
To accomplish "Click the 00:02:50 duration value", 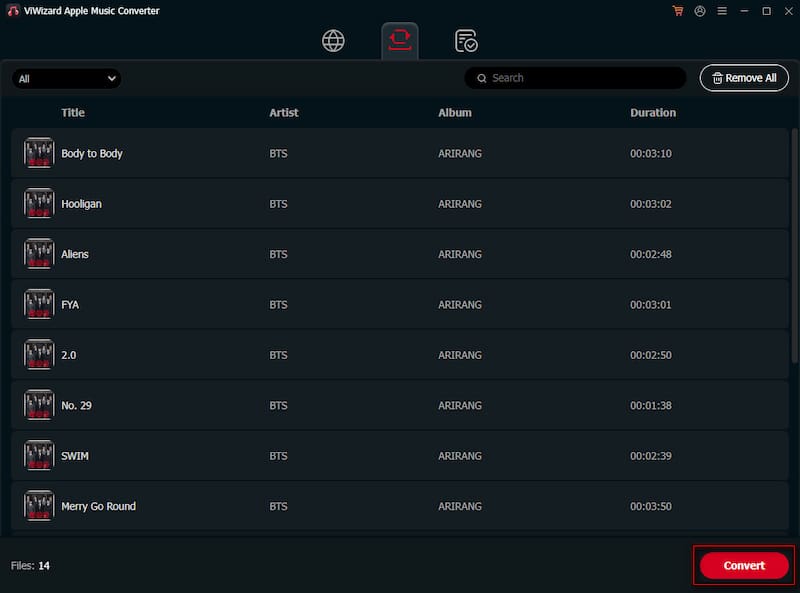I will click(651, 355).
